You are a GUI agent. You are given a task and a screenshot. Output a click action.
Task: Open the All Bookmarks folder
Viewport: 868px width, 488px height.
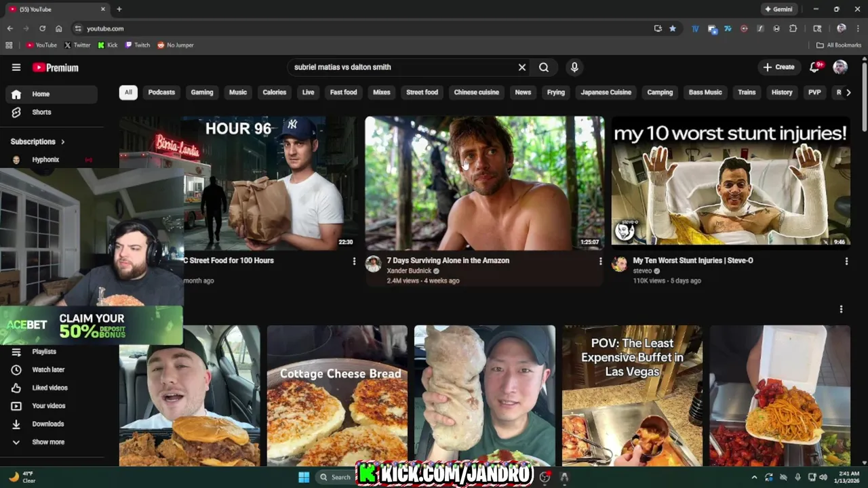click(x=839, y=45)
